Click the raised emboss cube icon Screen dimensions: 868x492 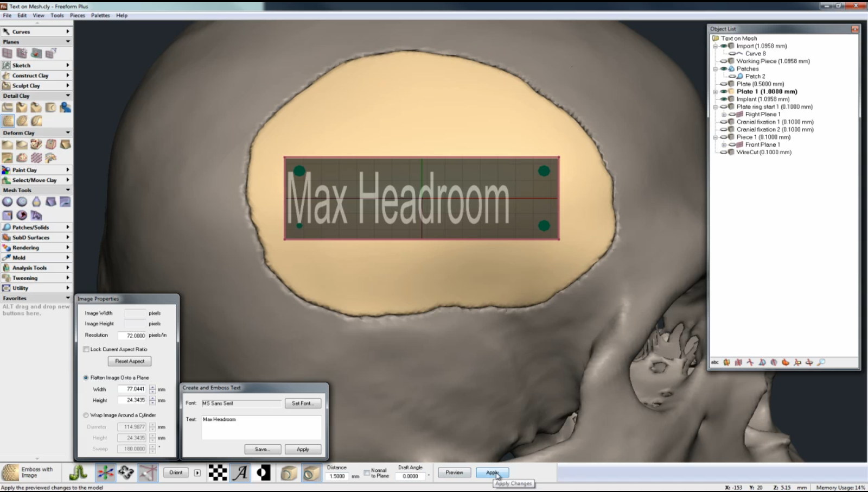click(289, 473)
